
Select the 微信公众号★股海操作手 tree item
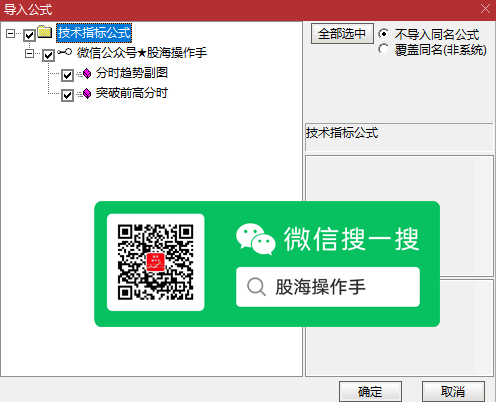point(142,53)
